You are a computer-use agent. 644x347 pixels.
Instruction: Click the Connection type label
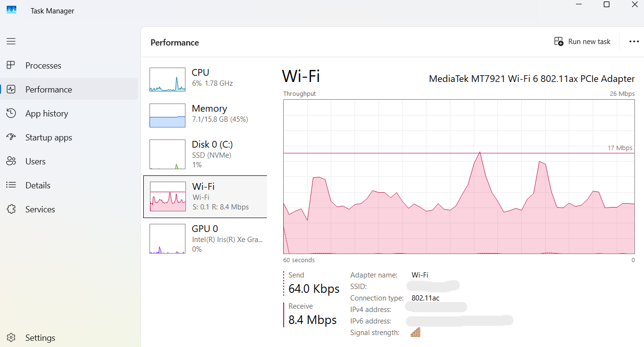tap(378, 298)
